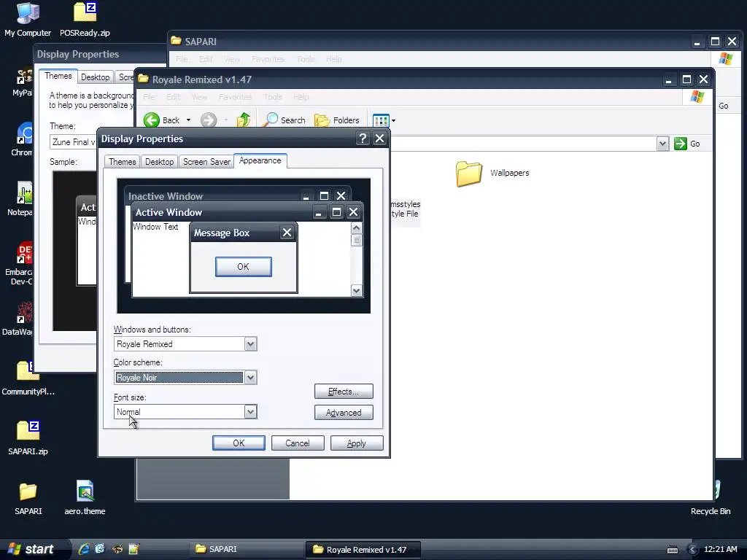Open the address bar dropdown in Royale Remixed window

point(662,144)
